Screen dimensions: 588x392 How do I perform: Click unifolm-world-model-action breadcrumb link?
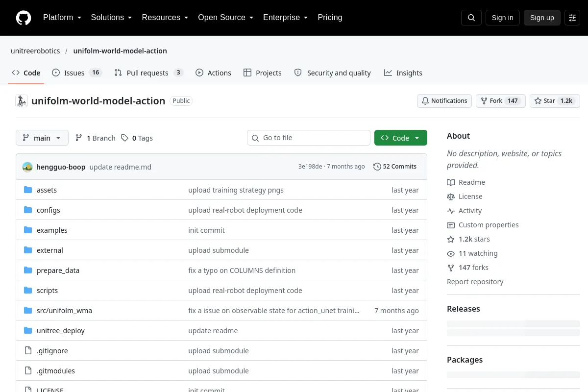120,51
